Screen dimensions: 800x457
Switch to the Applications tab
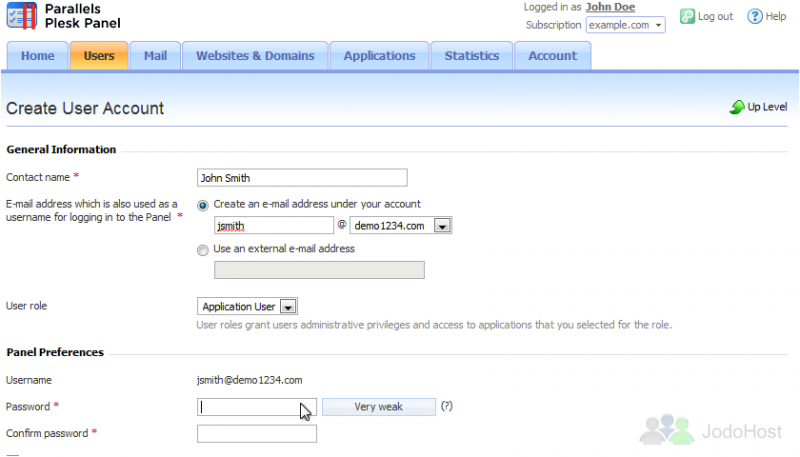tap(380, 56)
